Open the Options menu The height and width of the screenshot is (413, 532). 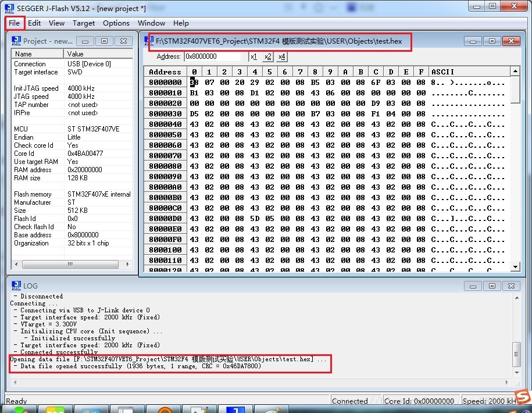pyautogui.click(x=116, y=23)
